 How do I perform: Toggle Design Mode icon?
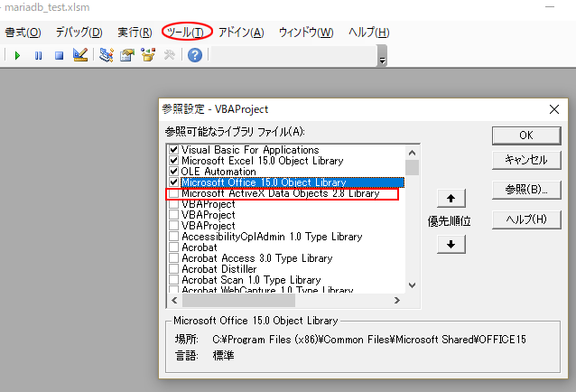80,55
